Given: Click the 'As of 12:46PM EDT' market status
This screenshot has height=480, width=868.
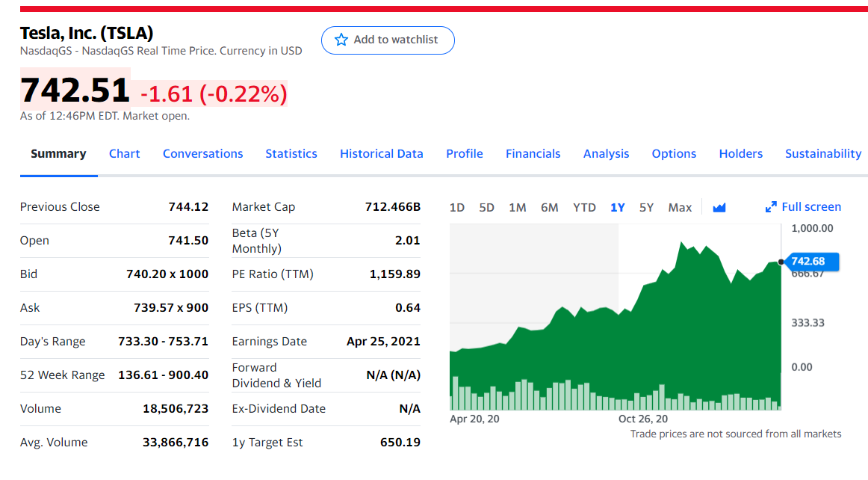Looking at the screenshot, I should 105,116.
